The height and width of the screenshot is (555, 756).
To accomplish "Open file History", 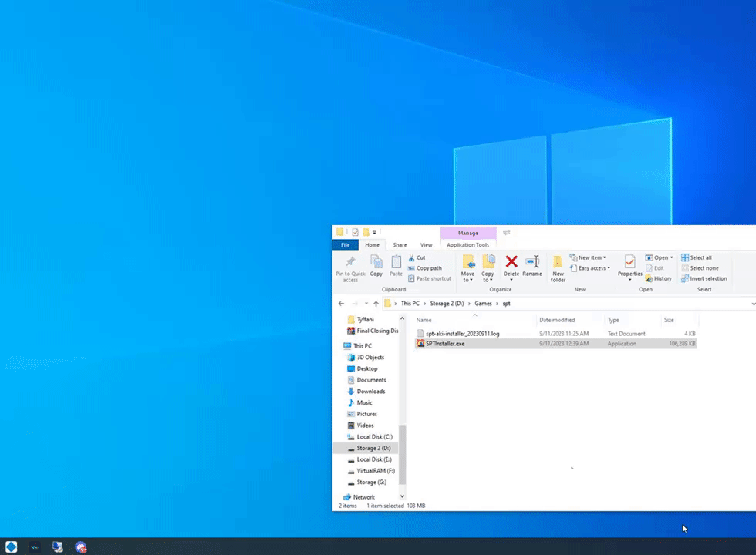I will pyautogui.click(x=659, y=278).
